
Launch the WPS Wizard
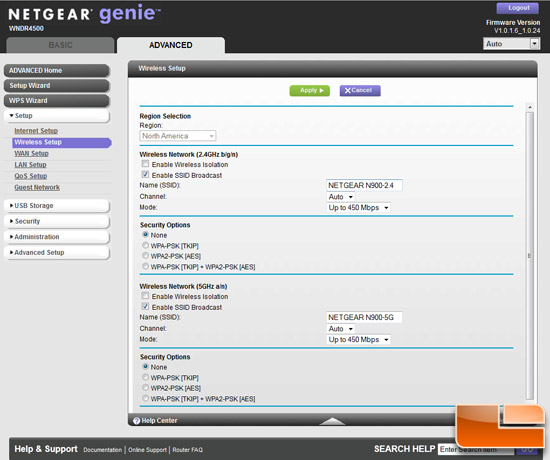(x=57, y=101)
